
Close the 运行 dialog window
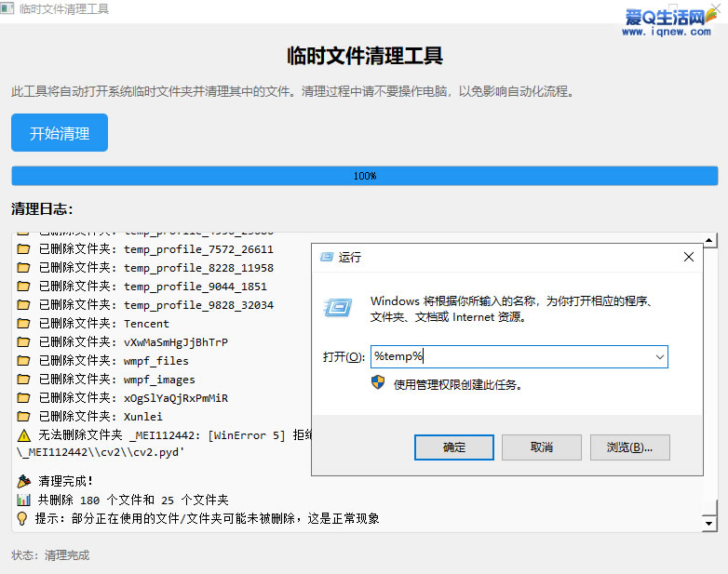pos(689,257)
